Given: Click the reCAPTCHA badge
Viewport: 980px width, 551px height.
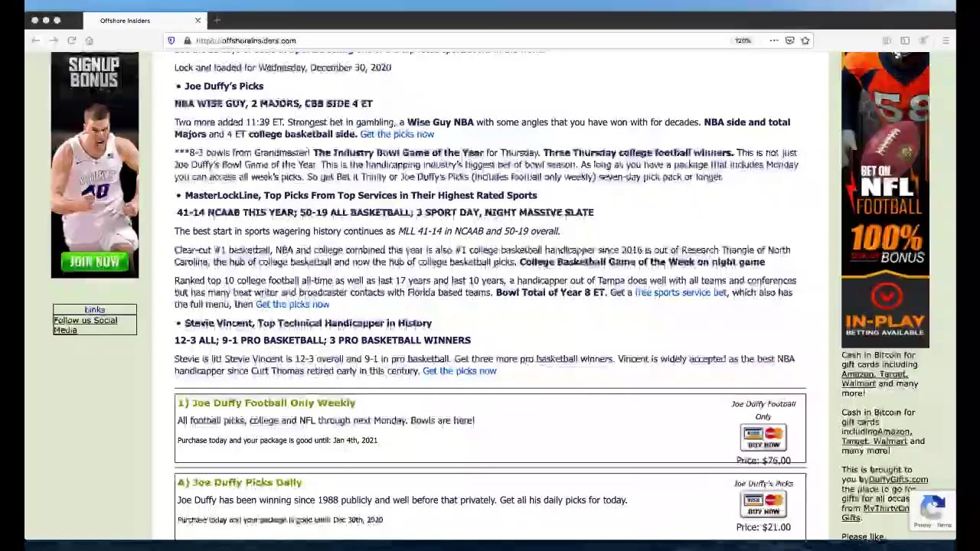Looking at the screenshot, I should click(x=933, y=510).
